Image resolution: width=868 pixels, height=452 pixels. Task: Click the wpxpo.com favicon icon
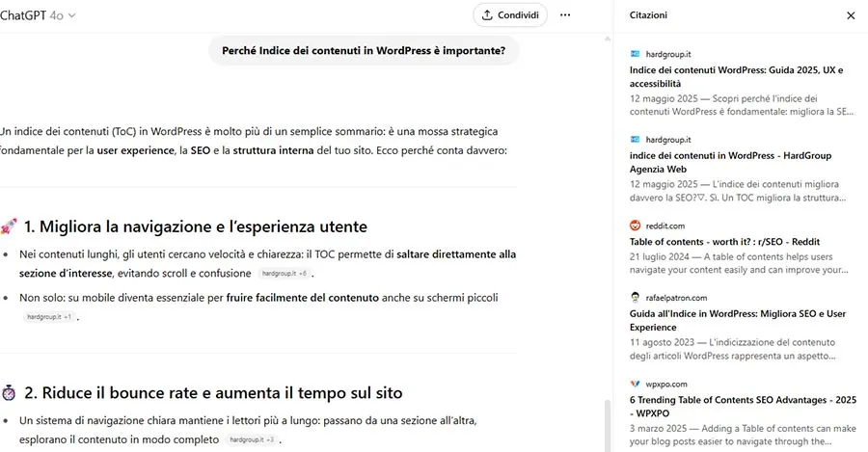coord(635,384)
